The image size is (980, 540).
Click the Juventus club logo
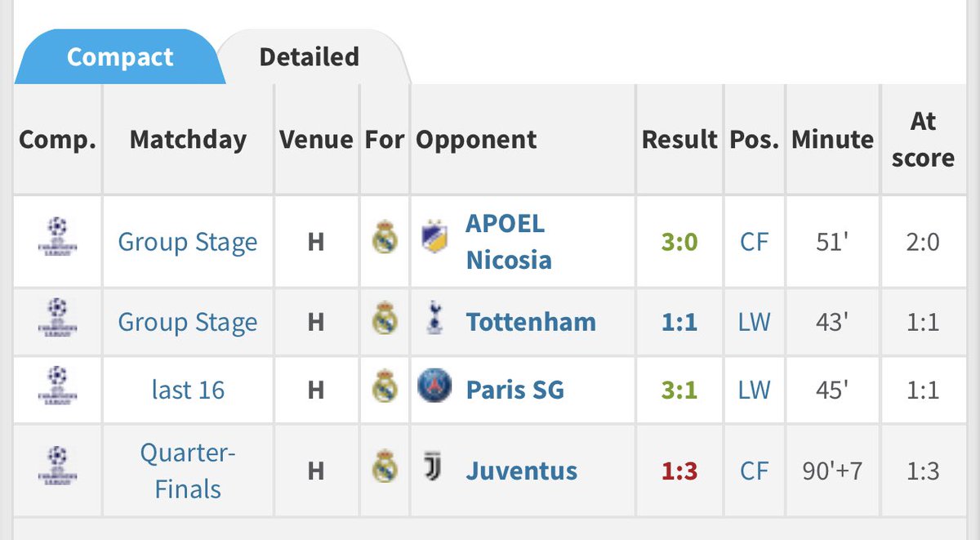pyautogui.click(x=434, y=469)
